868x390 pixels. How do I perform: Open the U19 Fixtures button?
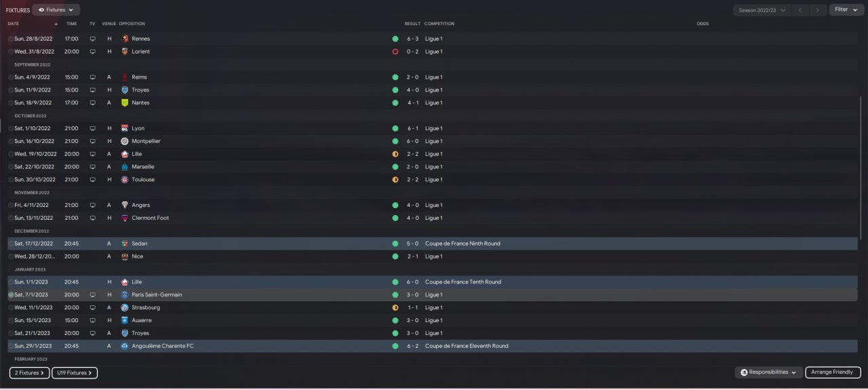(x=75, y=373)
